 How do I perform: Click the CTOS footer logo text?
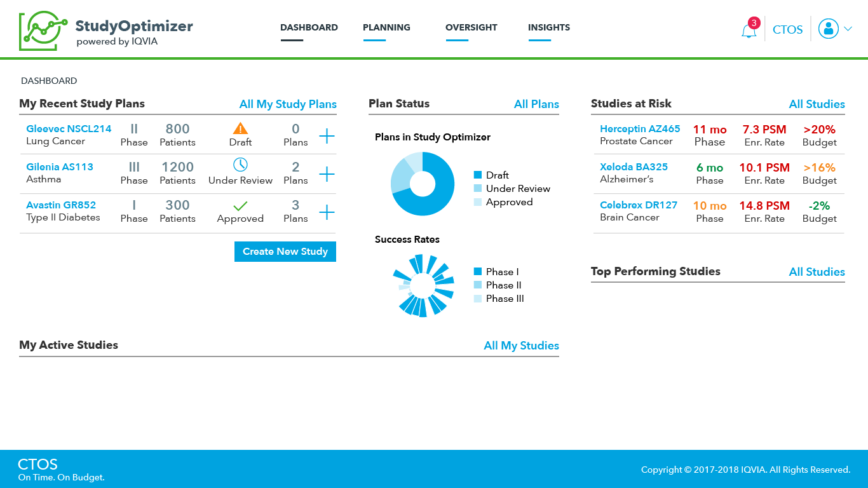(37, 464)
